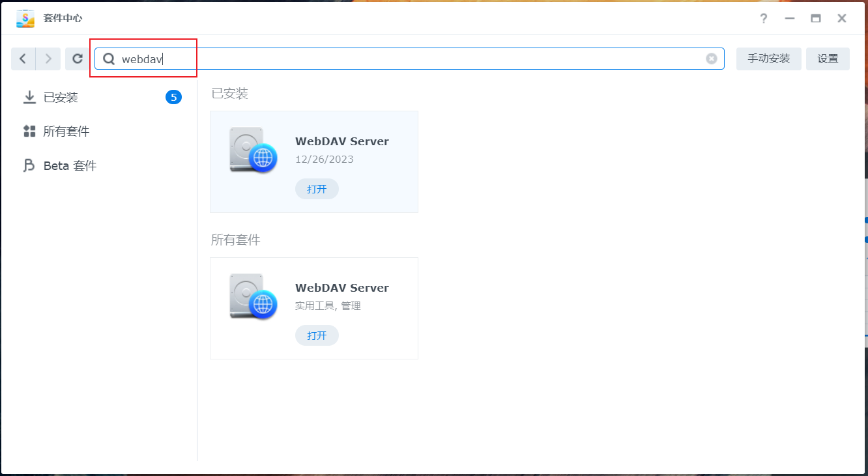Open 设置 settings button
This screenshot has width=868, height=476.
pyautogui.click(x=828, y=59)
